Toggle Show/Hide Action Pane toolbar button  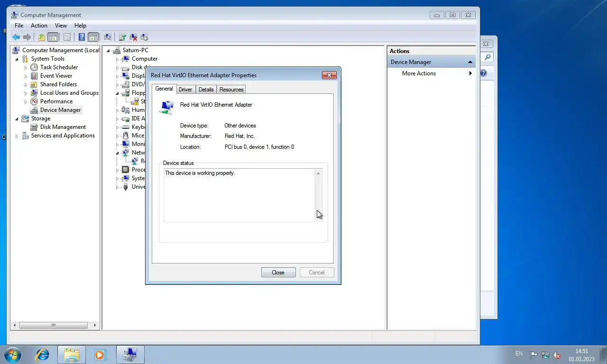(x=93, y=37)
